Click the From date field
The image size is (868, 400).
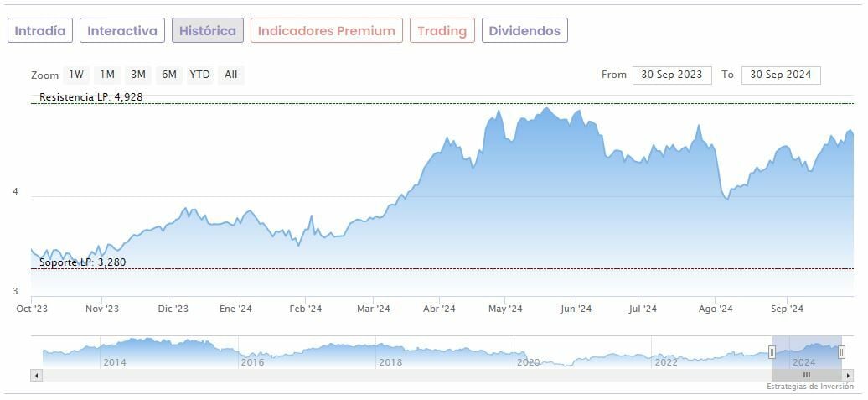point(672,75)
